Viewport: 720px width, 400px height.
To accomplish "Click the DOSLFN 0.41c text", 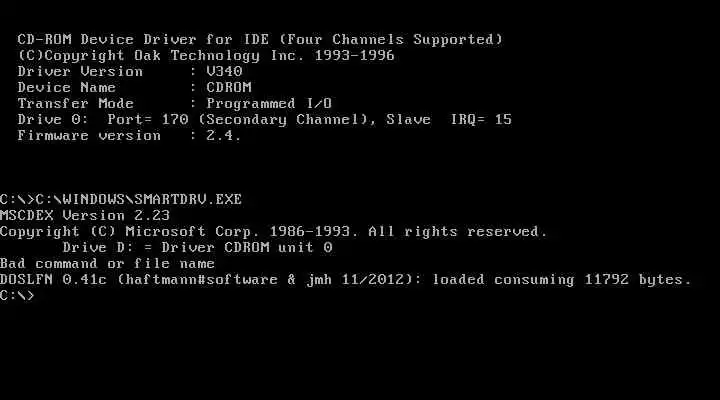I will pyautogui.click(x=53, y=280).
